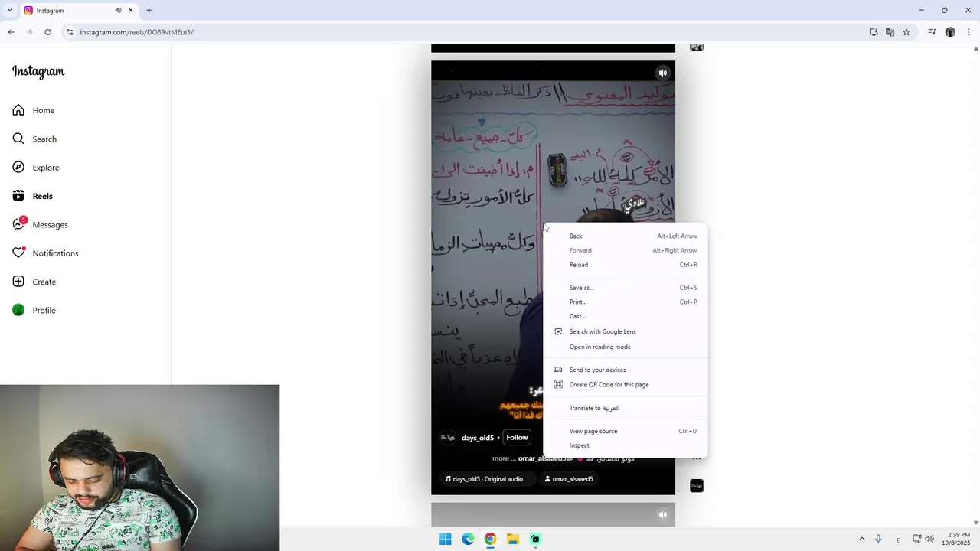Close the Instagram browser tab
Viewport: 980px width, 551px height.
[131, 11]
